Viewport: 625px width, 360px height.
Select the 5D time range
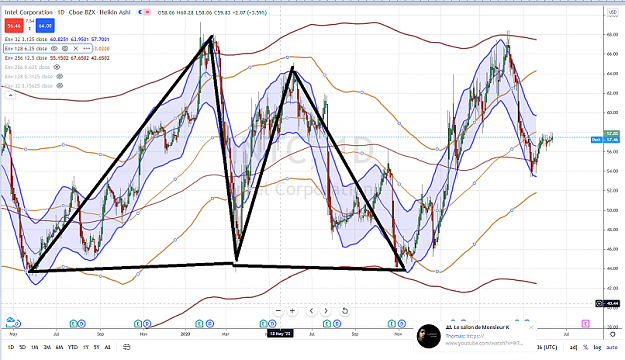(22, 347)
